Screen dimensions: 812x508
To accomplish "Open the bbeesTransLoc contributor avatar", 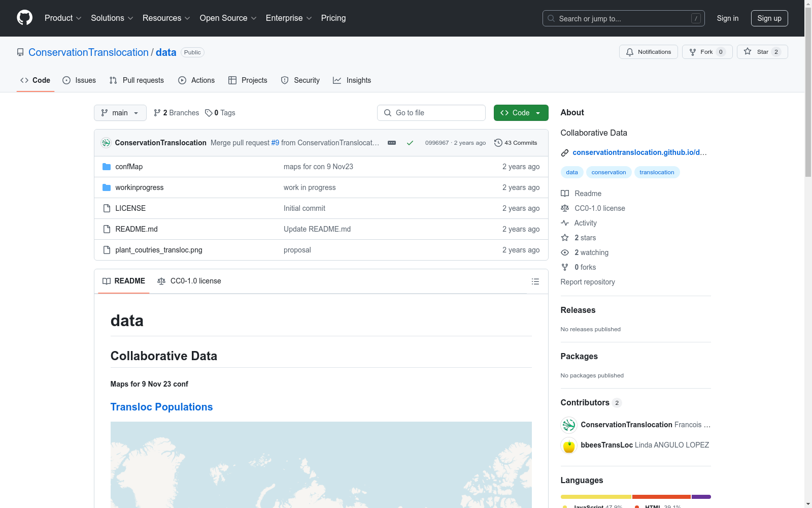I will (x=569, y=446).
